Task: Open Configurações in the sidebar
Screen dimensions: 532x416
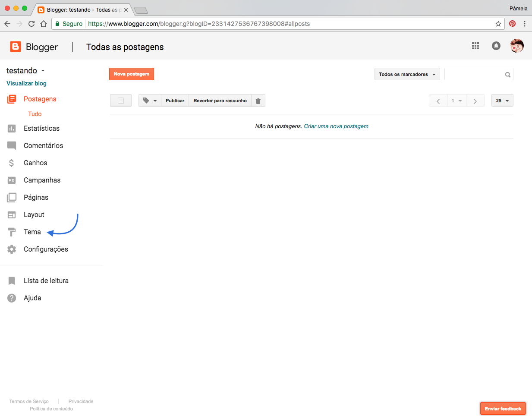Action: tap(46, 249)
